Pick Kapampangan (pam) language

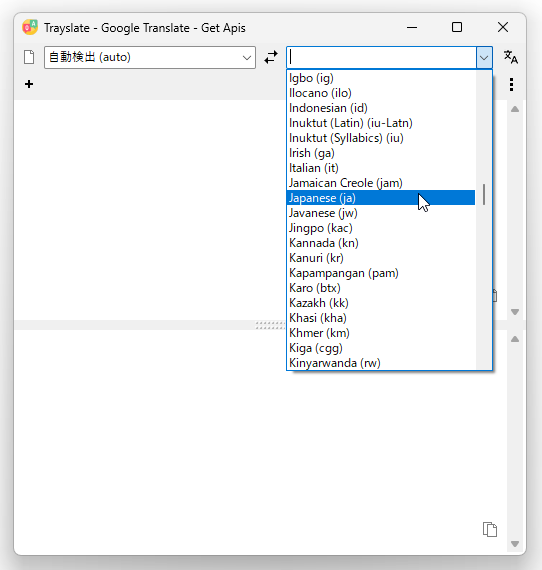coord(381,273)
